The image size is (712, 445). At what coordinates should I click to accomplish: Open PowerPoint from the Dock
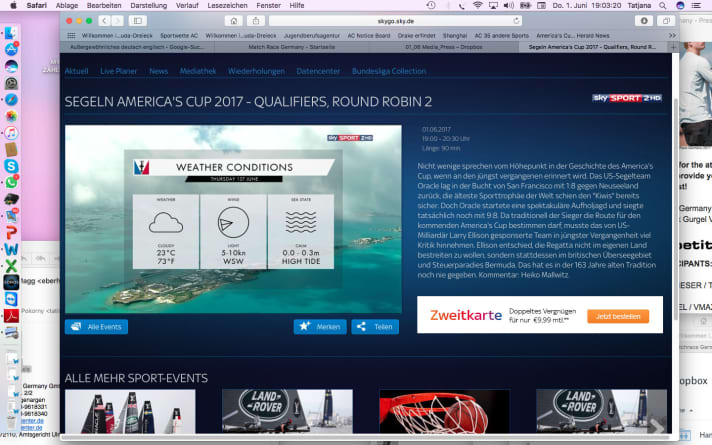(x=11, y=232)
